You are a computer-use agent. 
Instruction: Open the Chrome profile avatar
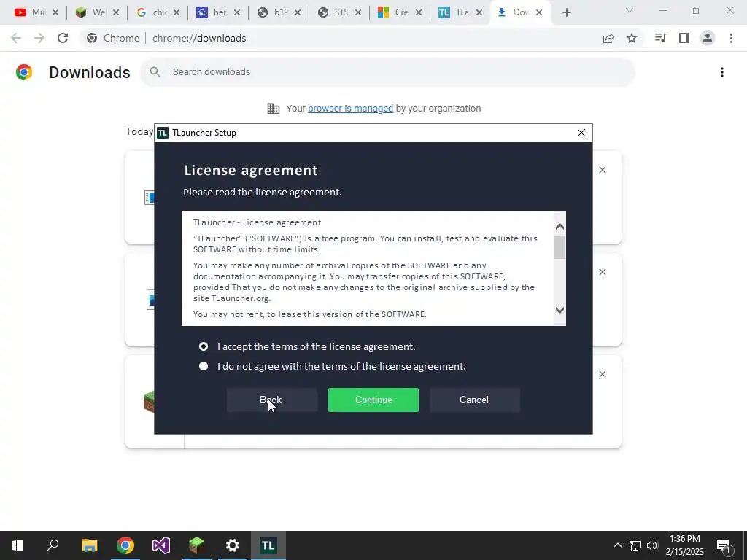pyautogui.click(x=708, y=38)
